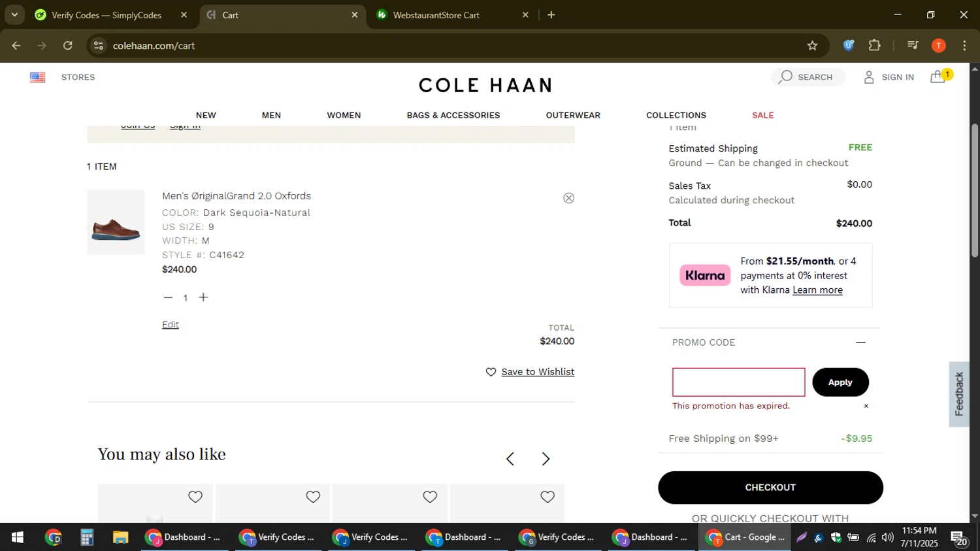This screenshot has height=551, width=980.
Task: Click Save to Wishlist link
Action: (538, 372)
